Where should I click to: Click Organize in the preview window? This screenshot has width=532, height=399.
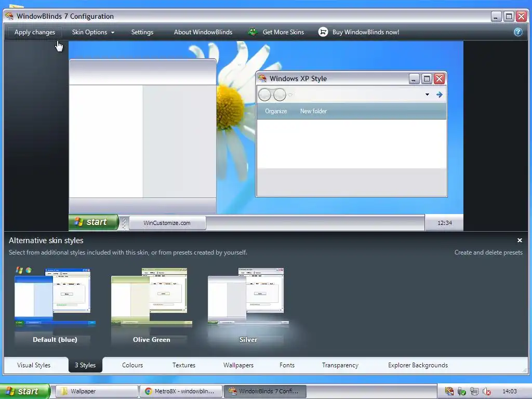pyautogui.click(x=276, y=111)
